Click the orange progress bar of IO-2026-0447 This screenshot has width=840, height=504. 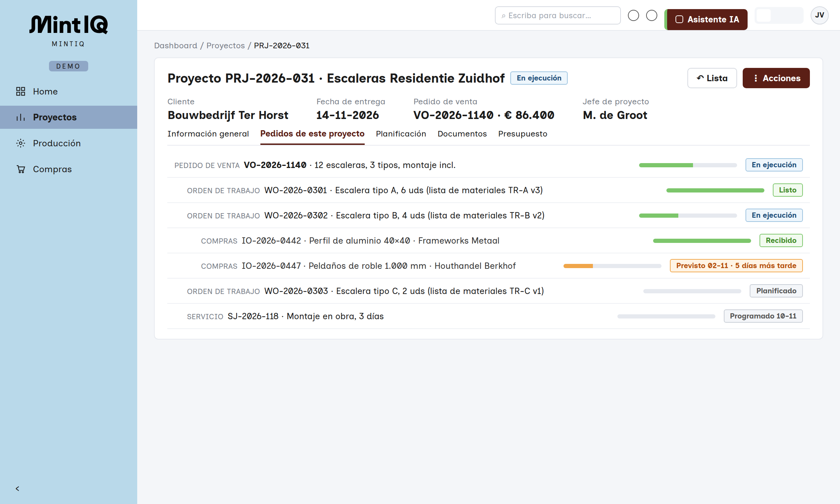click(x=612, y=266)
